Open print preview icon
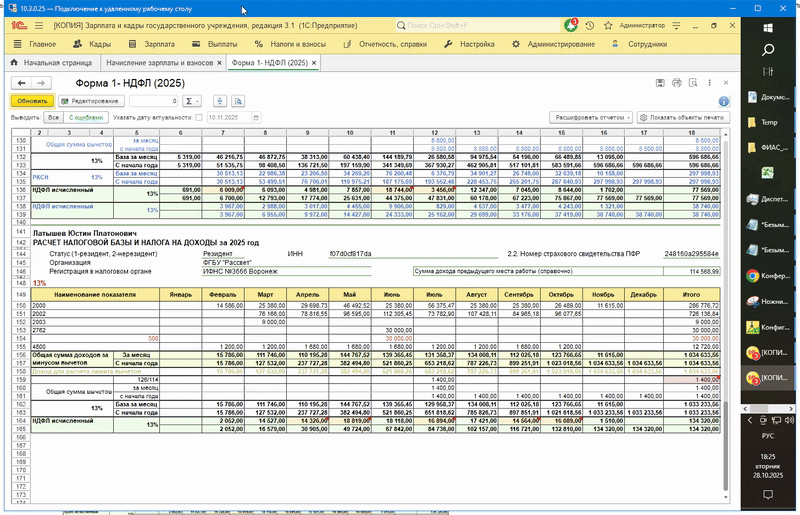Viewport: 800px width, 515px height. (x=693, y=83)
